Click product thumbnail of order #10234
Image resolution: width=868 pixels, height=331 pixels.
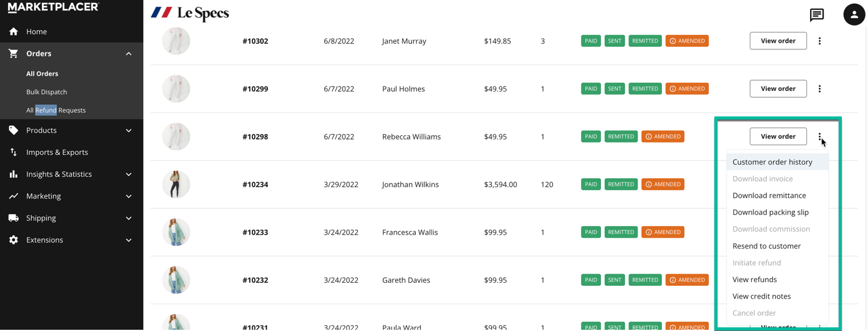(x=176, y=184)
